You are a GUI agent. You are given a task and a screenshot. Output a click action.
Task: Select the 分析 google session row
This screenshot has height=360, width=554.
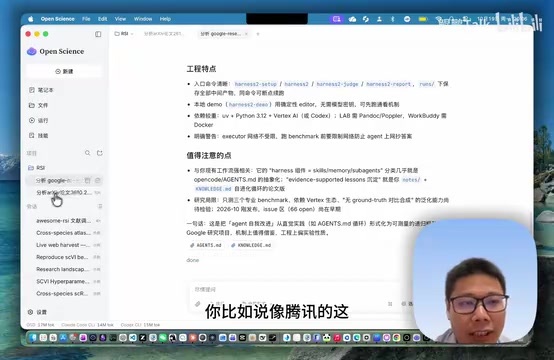(x=64, y=181)
